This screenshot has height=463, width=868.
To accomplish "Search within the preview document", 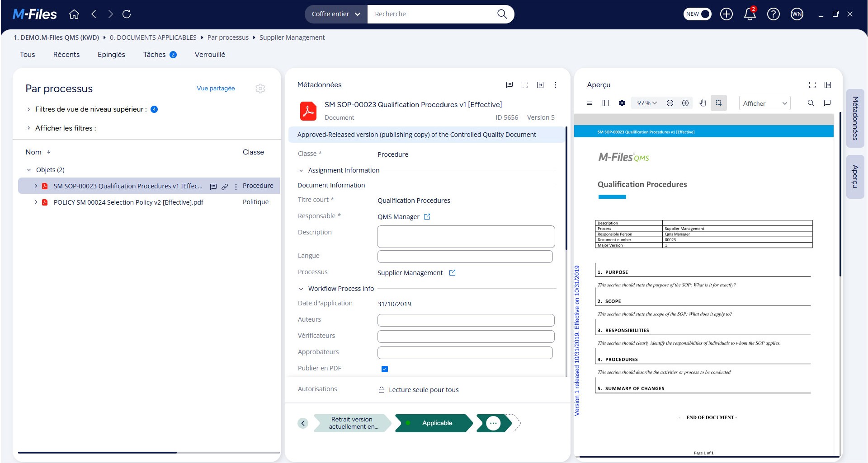I will 811,103.
